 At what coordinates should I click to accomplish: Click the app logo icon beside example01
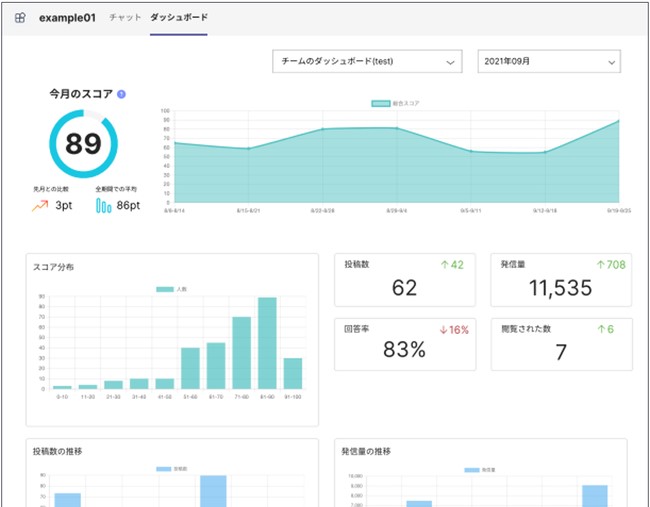coord(20,18)
